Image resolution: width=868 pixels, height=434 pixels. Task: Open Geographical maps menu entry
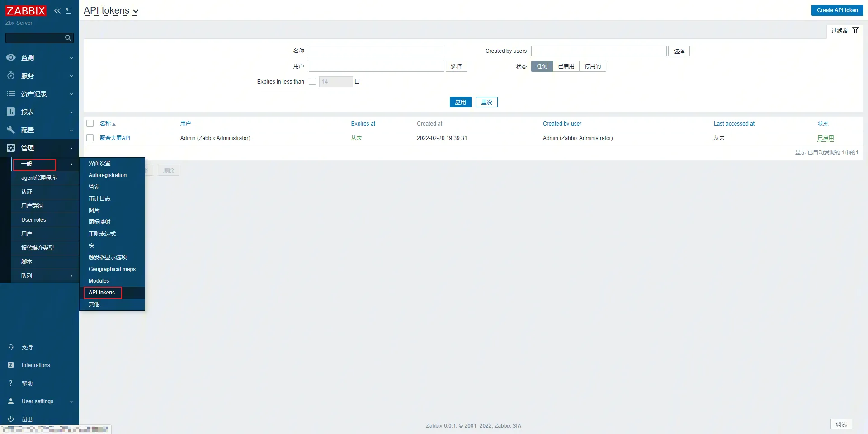(x=112, y=269)
